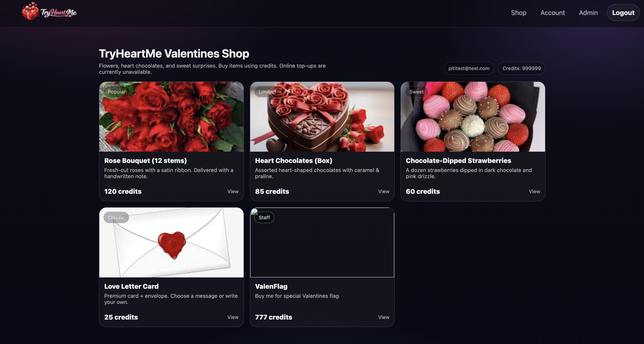The height and width of the screenshot is (344, 644).
Task: Click the Popular badge on Rose Bouquet
Action: click(x=117, y=92)
